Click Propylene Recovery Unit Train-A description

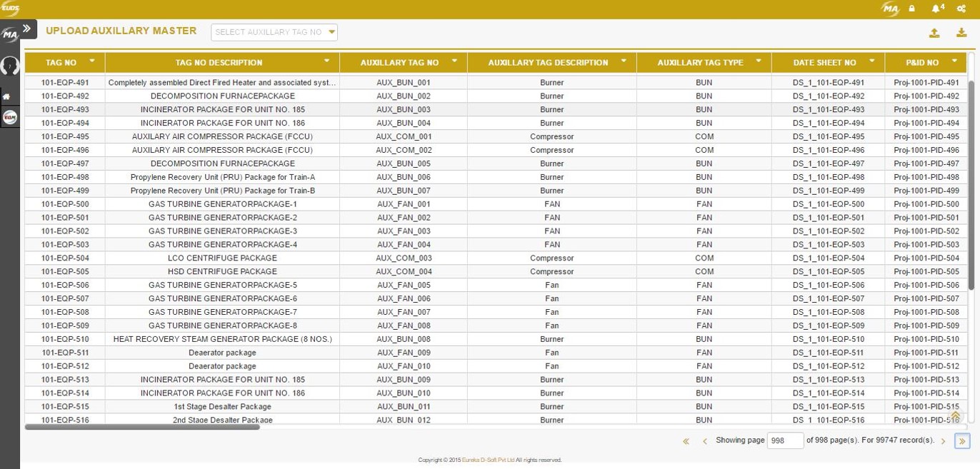(222, 178)
